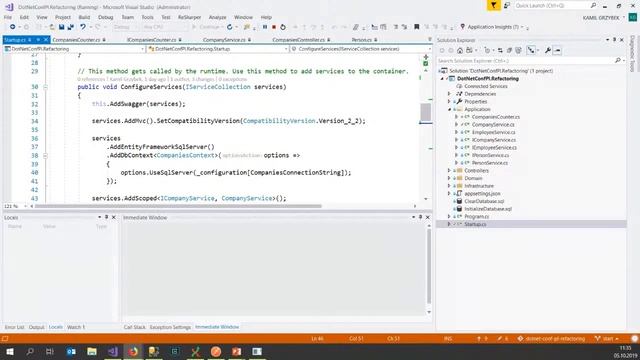The width and height of the screenshot is (640, 360).
Task: Open the notifications filter flag icon
Action: point(493,5)
